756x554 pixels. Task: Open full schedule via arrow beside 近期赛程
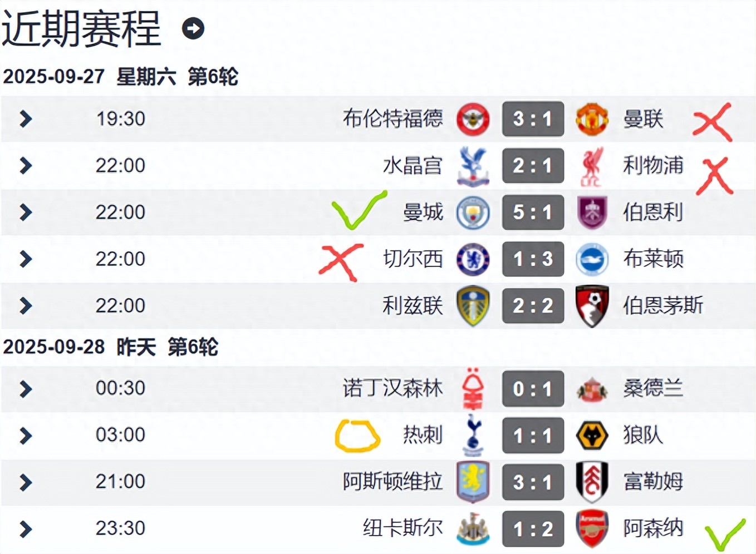[193, 29]
